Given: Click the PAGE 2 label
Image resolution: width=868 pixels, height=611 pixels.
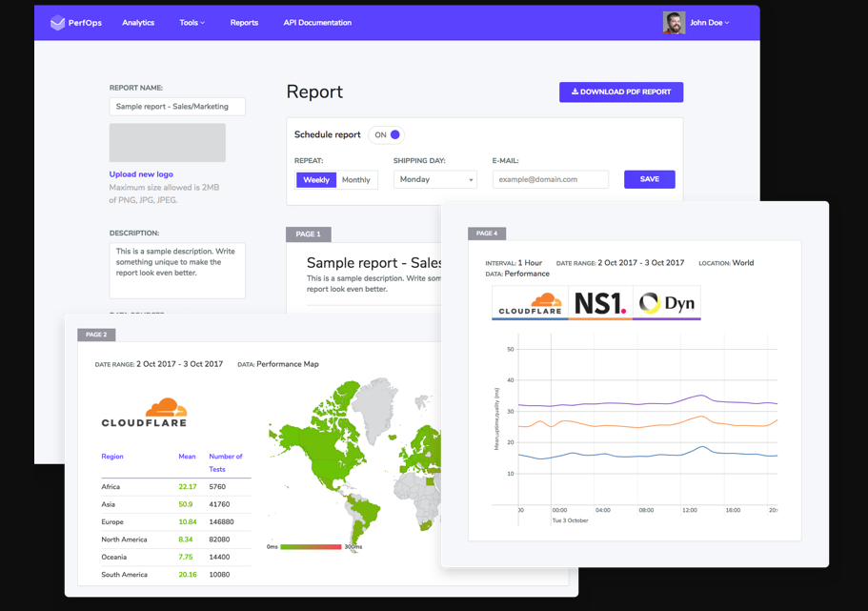Looking at the screenshot, I should pos(96,335).
